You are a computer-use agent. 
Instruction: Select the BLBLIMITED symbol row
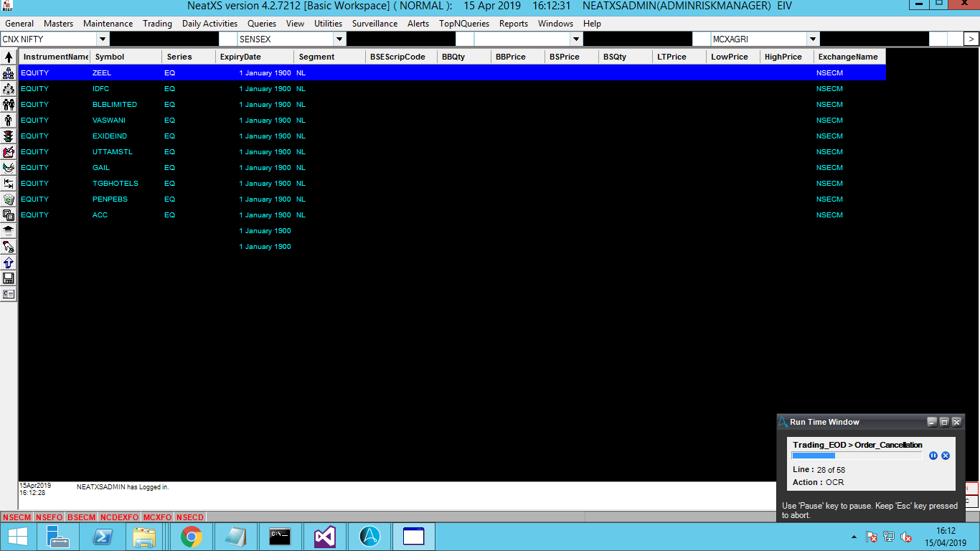point(453,105)
